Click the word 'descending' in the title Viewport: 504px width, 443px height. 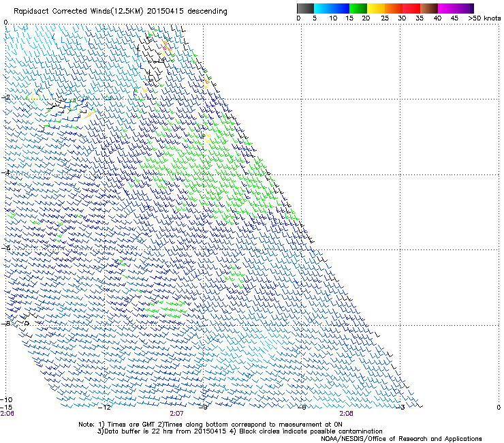[x=207, y=12]
